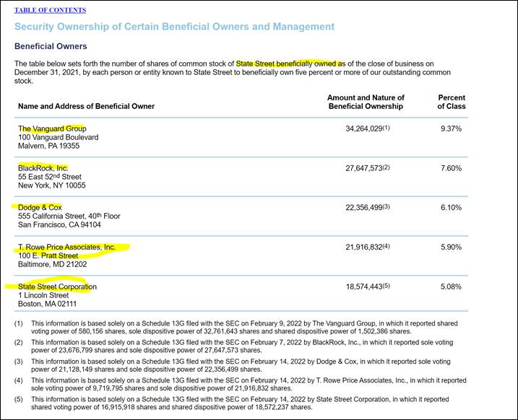The width and height of the screenshot is (518, 420).
Task: Select footnote marker (2) below the table
Action: click(19, 343)
